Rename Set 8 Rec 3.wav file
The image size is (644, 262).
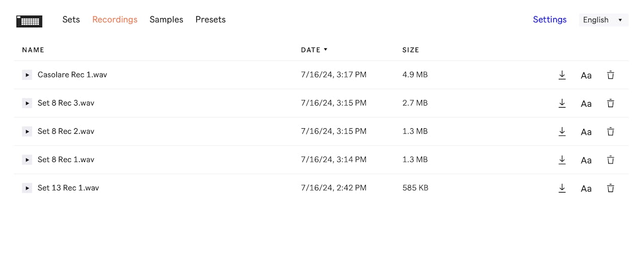[586, 104]
